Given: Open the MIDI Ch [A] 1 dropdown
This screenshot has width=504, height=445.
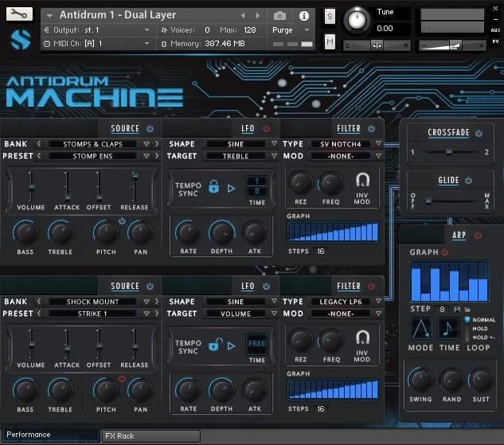Looking at the screenshot, I should [147, 43].
